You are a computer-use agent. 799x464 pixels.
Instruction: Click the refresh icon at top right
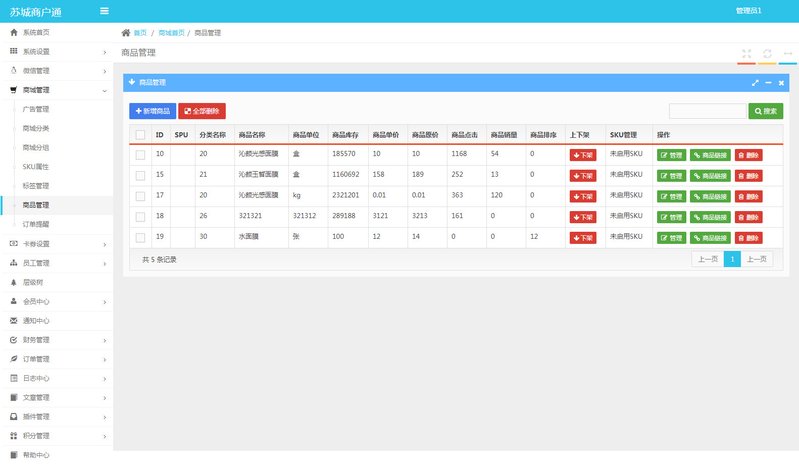point(767,53)
